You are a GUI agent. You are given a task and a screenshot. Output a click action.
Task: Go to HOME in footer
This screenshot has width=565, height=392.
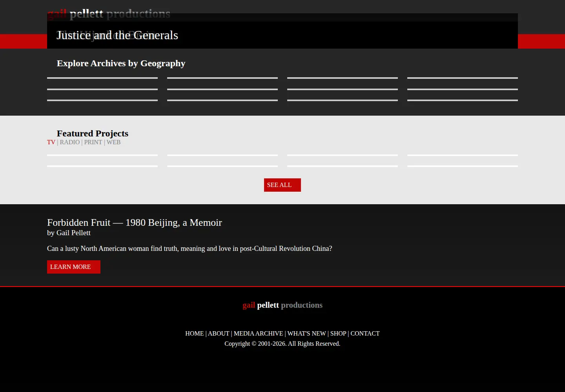pos(195,334)
